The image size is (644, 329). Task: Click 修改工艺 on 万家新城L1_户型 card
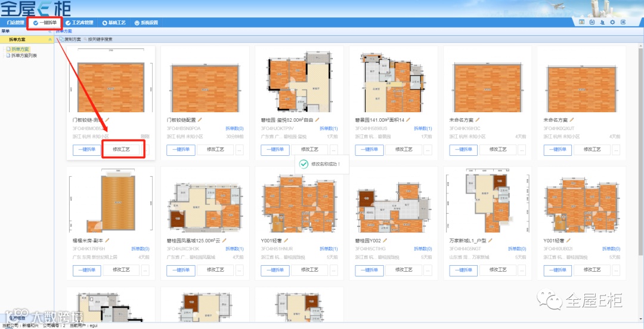[498, 270]
